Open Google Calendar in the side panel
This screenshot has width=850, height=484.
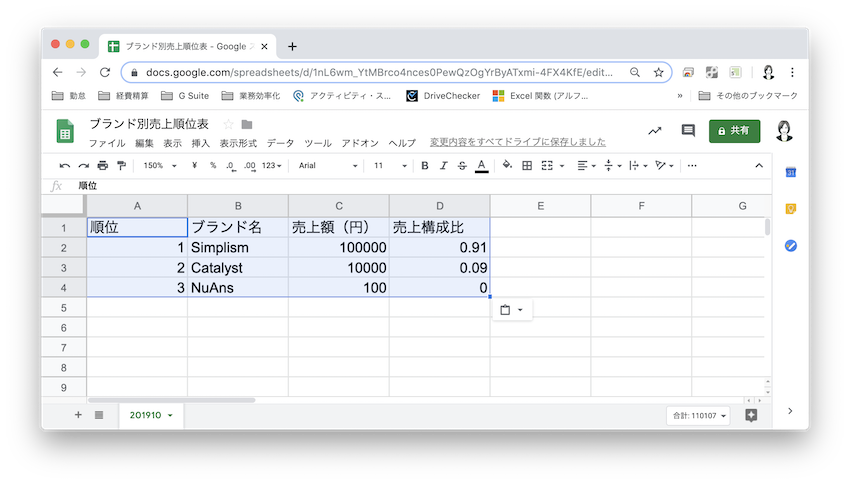[x=790, y=173]
